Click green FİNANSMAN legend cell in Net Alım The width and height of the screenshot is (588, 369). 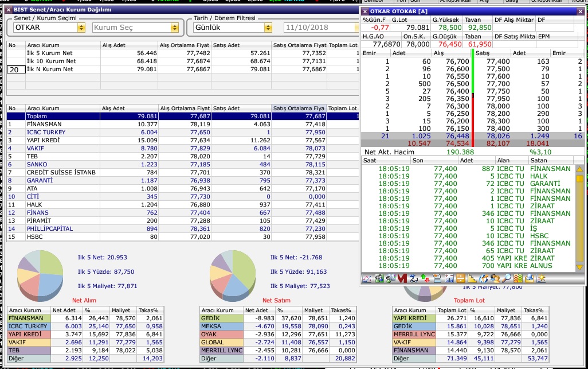[29, 318]
